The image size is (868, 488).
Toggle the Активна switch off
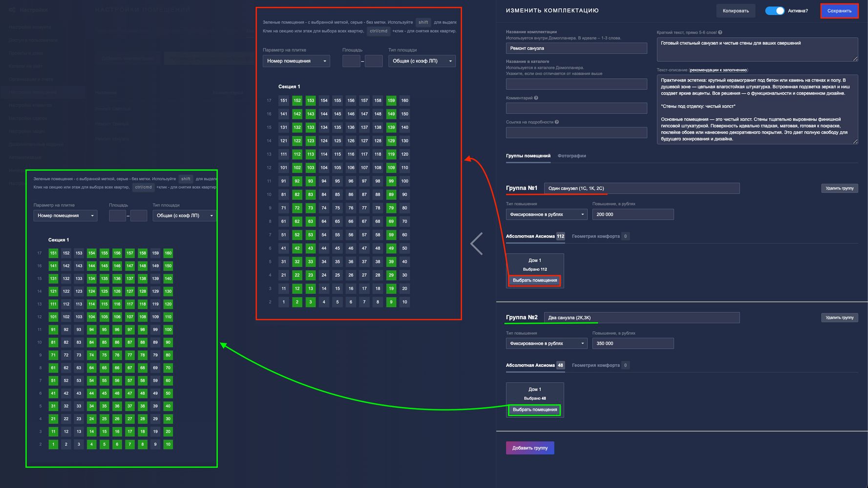click(x=774, y=11)
